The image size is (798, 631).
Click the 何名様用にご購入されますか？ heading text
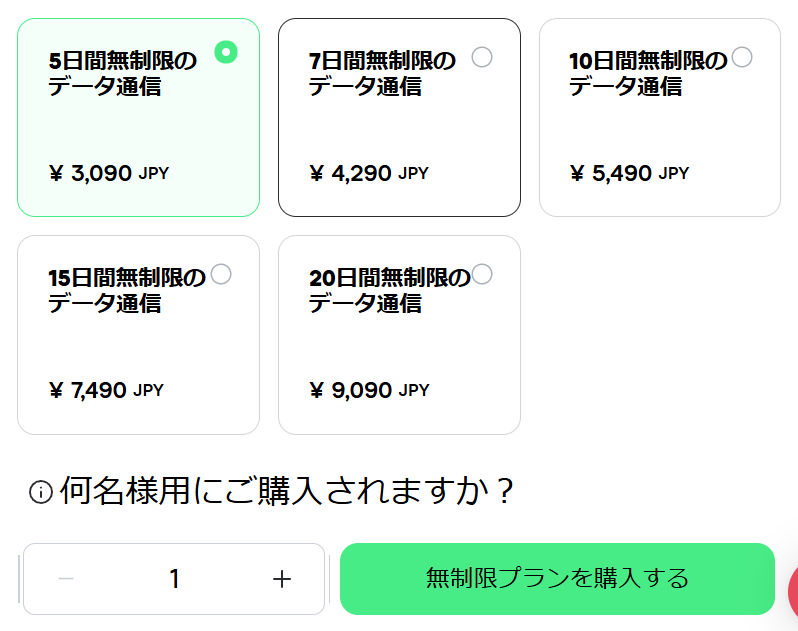pos(287,492)
